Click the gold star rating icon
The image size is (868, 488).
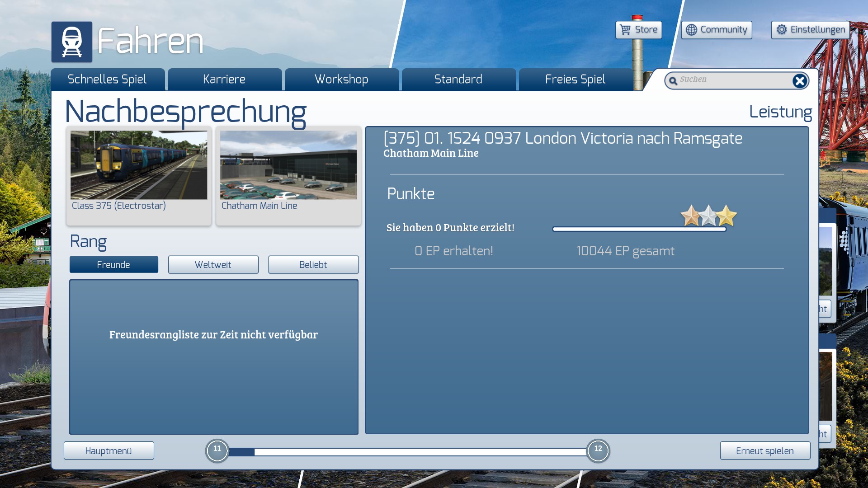coord(726,216)
